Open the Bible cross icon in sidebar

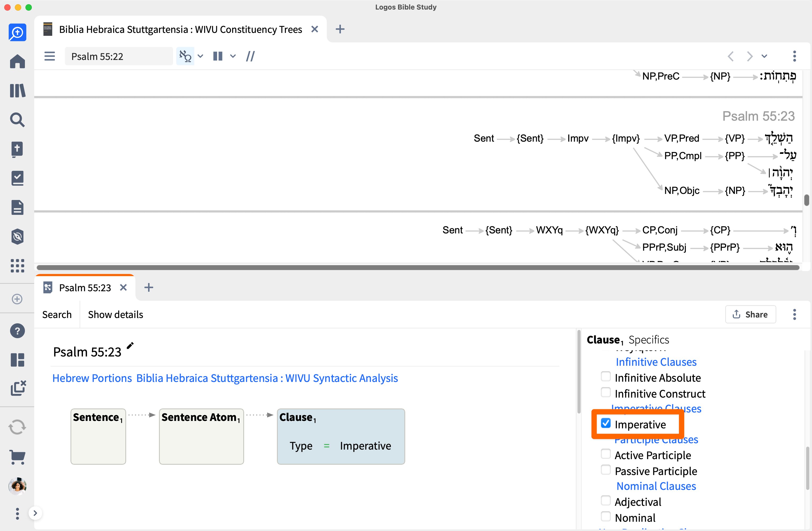pos(17,149)
